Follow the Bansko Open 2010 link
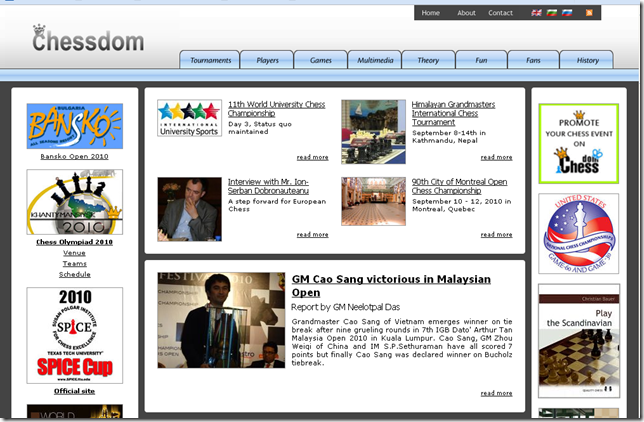644x422 pixels. pos(74,157)
